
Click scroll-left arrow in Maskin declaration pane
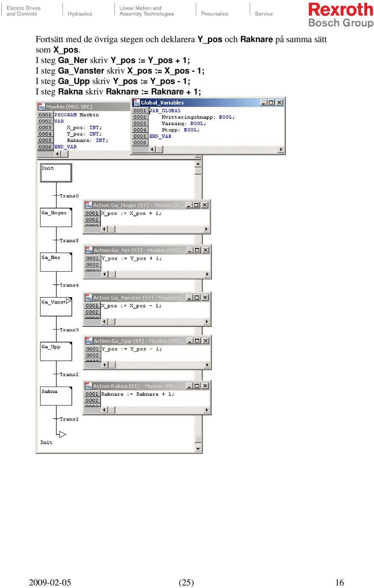click(58, 154)
